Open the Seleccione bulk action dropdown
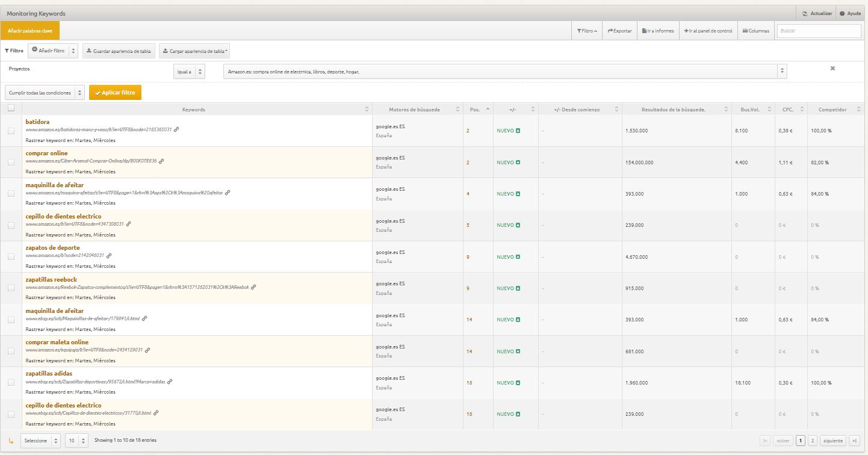This screenshot has height=455, width=868. click(40, 441)
